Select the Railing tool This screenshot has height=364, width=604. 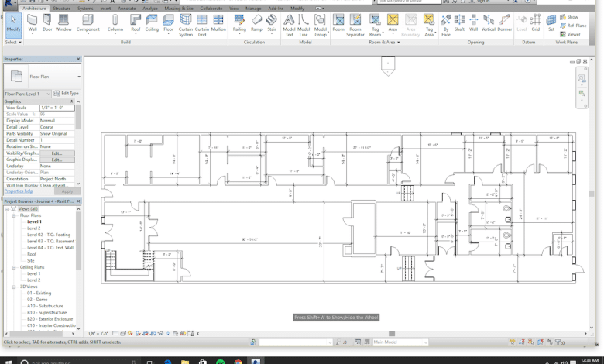(x=239, y=23)
